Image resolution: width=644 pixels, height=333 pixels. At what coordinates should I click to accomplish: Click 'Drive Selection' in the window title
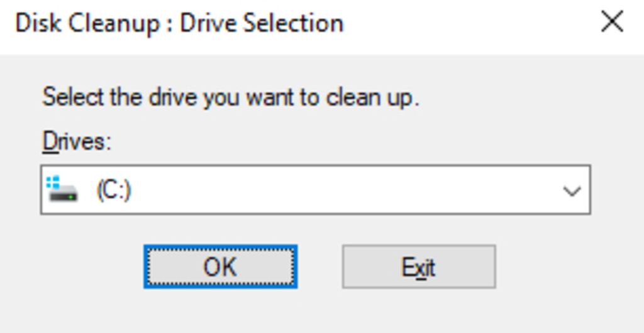pos(262,23)
